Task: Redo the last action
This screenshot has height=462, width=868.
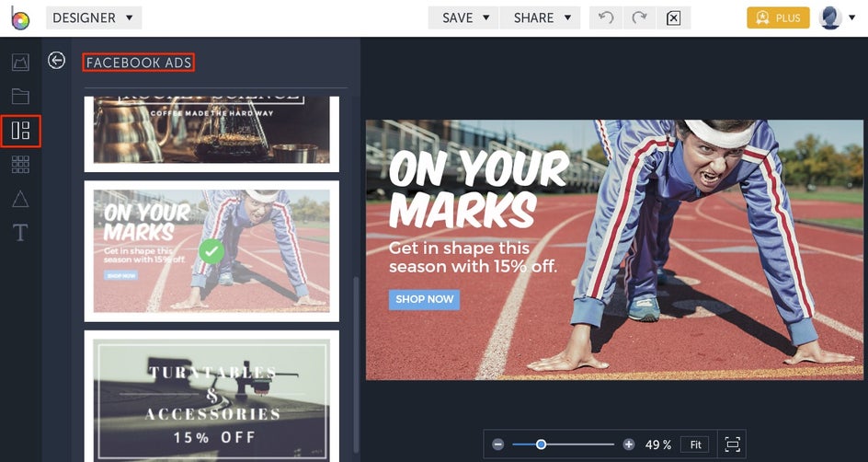Action: point(639,17)
